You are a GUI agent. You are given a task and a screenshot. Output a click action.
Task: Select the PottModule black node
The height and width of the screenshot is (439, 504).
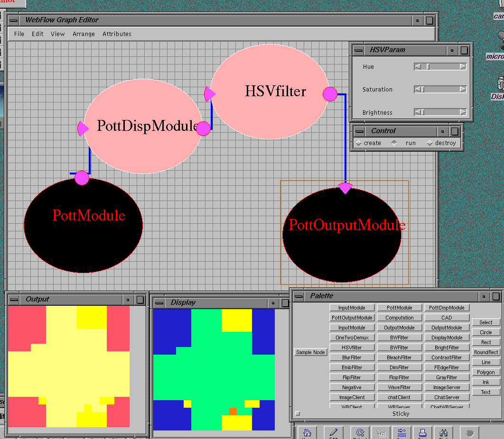(83, 226)
